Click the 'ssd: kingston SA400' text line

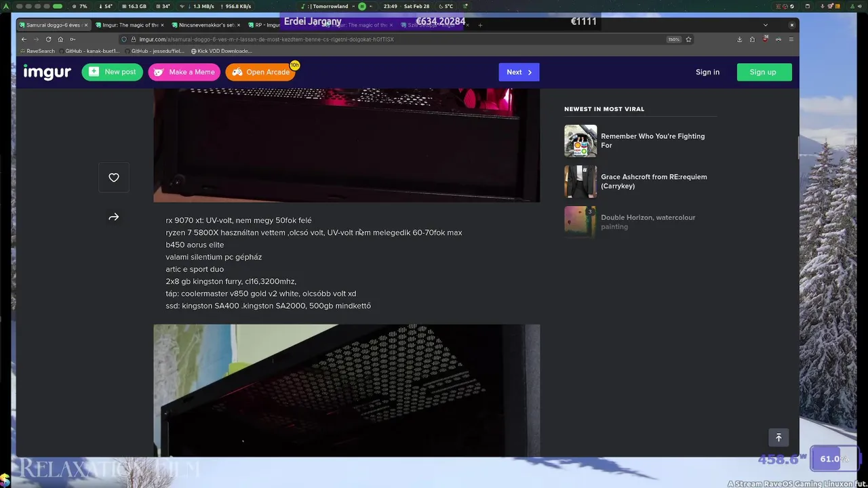[x=268, y=306]
